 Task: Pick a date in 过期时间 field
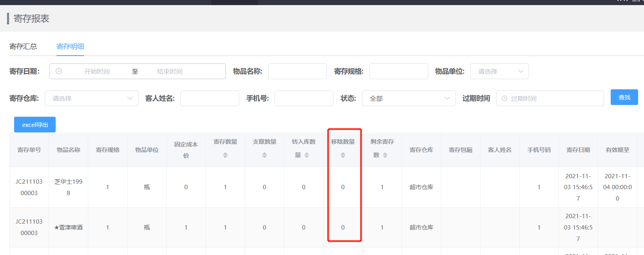coord(550,98)
